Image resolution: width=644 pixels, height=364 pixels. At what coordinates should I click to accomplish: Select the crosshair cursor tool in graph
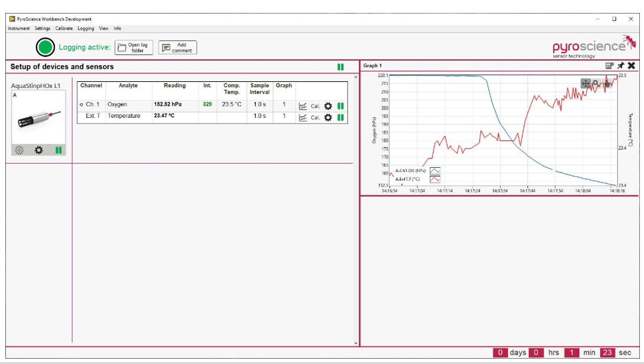point(585,84)
